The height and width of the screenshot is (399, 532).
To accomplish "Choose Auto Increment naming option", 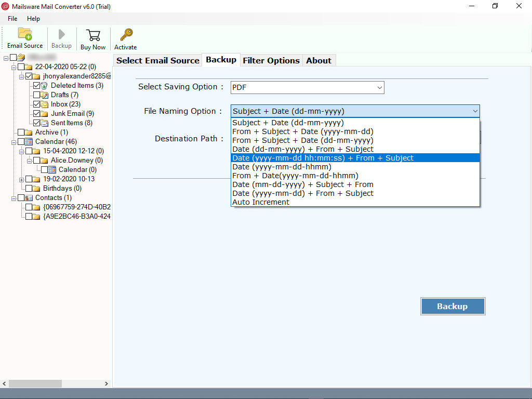I will tap(355, 202).
